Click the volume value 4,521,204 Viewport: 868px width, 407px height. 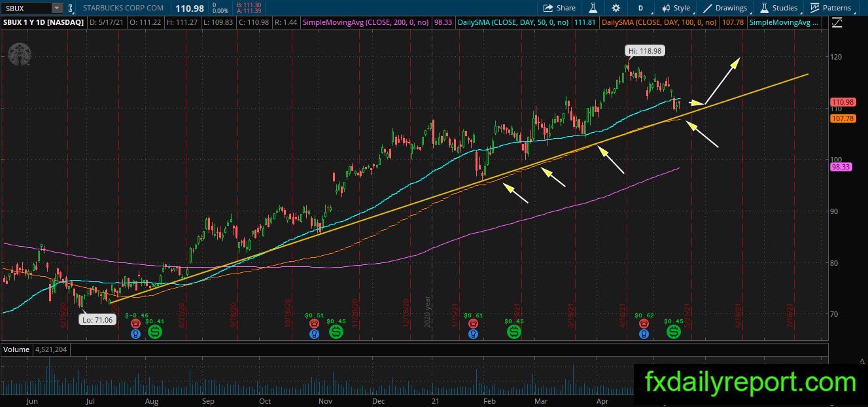[x=51, y=349]
